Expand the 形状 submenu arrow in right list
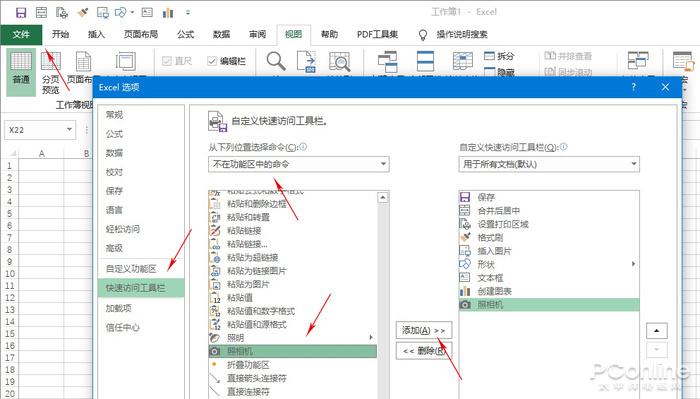This screenshot has height=399, width=700. pos(633,264)
